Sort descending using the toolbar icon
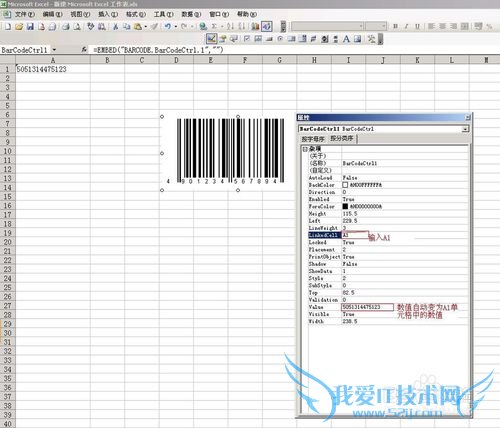Image resolution: width=500 pixels, height=428 pixels. [x=242, y=27]
